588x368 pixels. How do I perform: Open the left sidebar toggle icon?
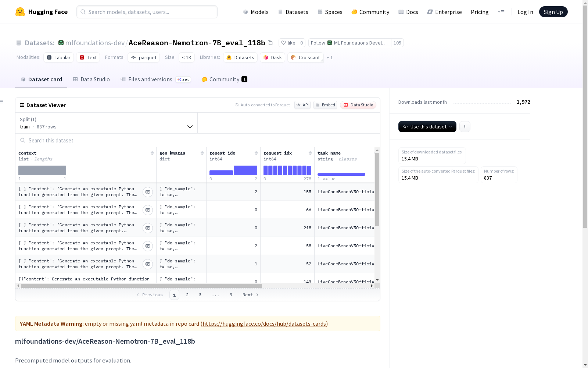pos(2,102)
